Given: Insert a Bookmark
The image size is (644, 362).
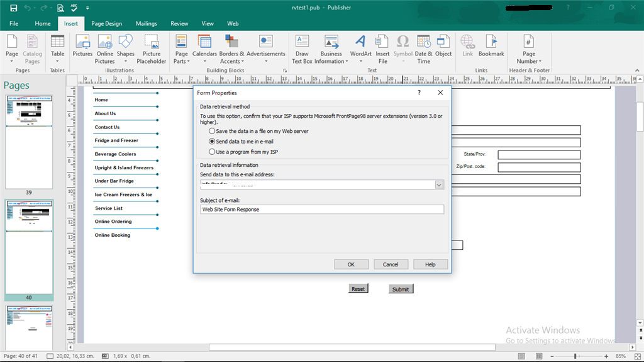Looking at the screenshot, I should point(491,46).
